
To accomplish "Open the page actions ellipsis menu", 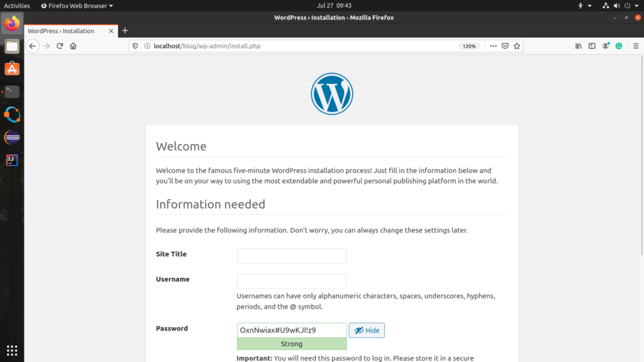I will click(x=493, y=46).
